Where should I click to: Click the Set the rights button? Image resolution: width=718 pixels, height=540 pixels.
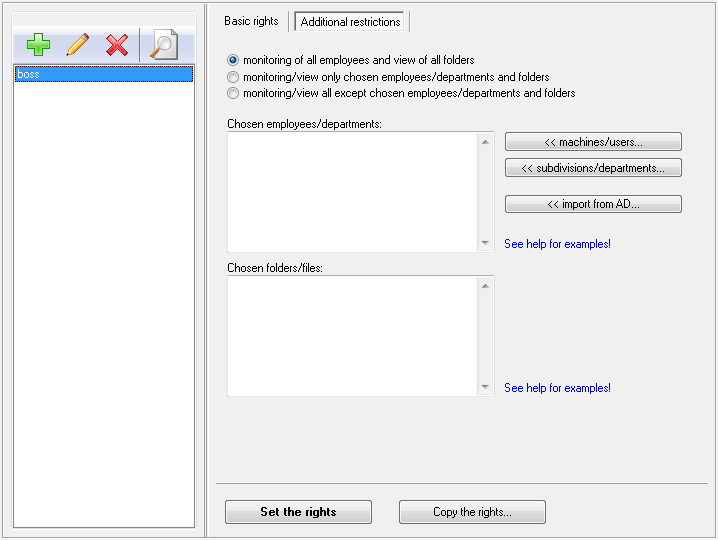298,512
